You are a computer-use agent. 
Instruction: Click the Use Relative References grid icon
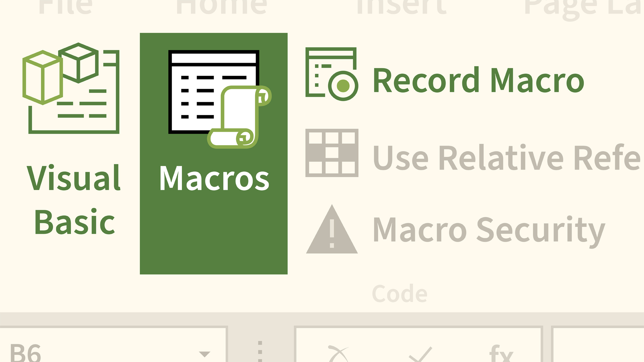pyautogui.click(x=332, y=153)
